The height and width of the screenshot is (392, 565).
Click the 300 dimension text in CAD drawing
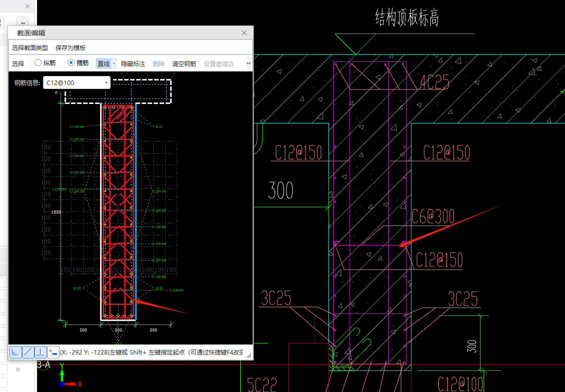point(281,190)
